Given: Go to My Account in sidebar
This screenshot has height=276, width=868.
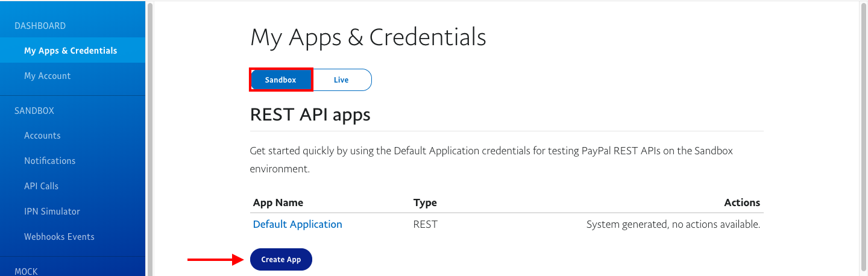Looking at the screenshot, I should click(47, 76).
